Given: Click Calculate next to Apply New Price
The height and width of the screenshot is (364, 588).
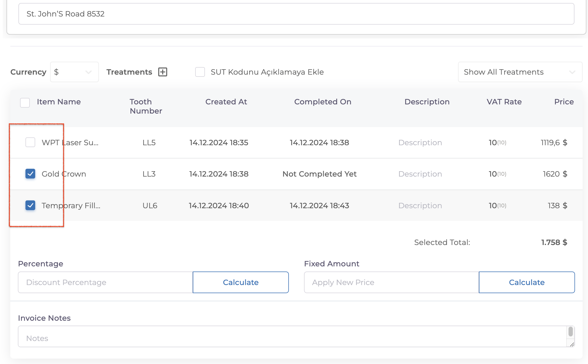Looking at the screenshot, I should [527, 282].
